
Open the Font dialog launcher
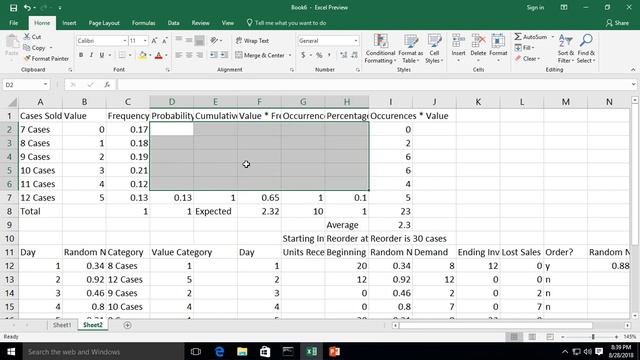click(168, 70)
